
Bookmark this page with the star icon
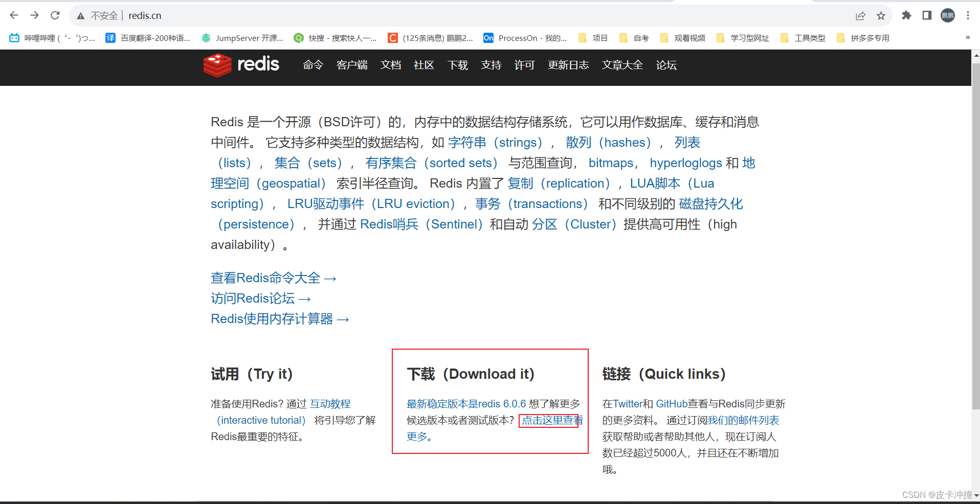(x=881, y=16)
